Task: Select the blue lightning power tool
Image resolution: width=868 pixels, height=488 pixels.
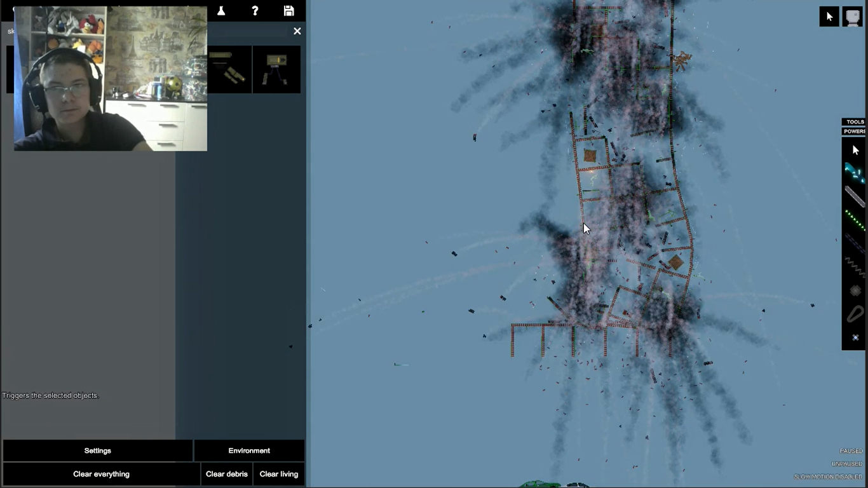Action: [855, 172]
